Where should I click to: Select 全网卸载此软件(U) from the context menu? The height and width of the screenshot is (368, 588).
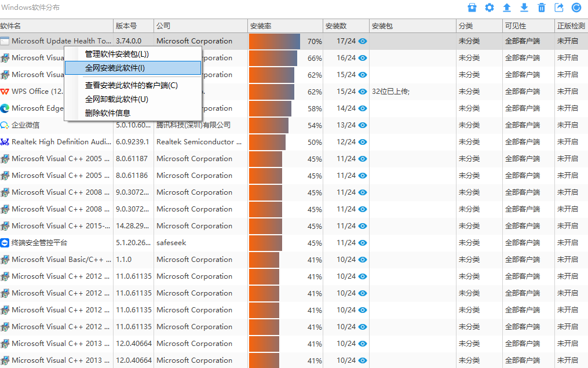pyautogui.click(x=133, y=100)
